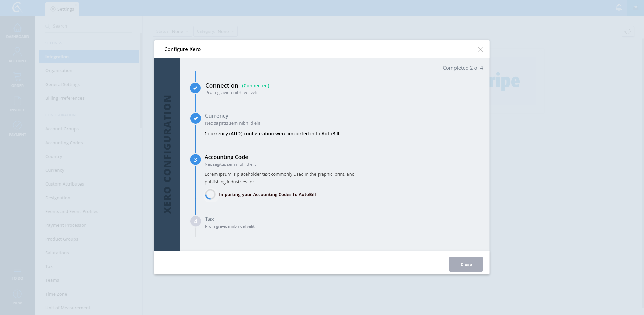The height and width of the screenshot is (315, 644).
Task: Click the refresh icon button
Action: pos(628,31)
